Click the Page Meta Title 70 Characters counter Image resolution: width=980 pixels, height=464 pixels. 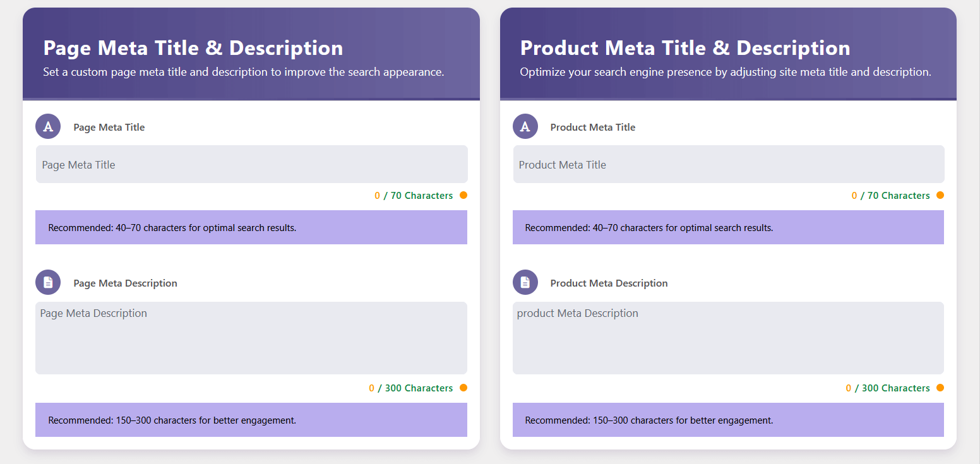[x=414, y=196]
